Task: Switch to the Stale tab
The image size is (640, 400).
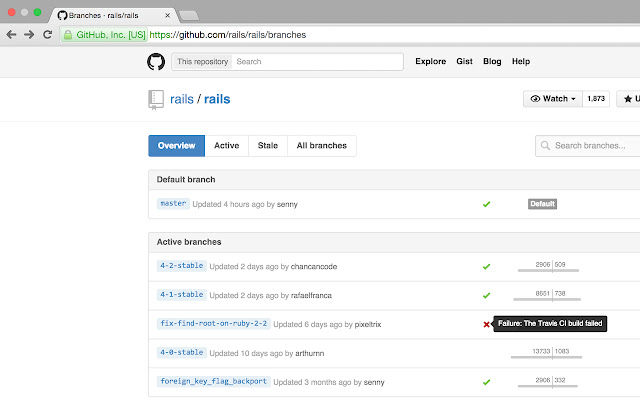Action: click(268, 146)
